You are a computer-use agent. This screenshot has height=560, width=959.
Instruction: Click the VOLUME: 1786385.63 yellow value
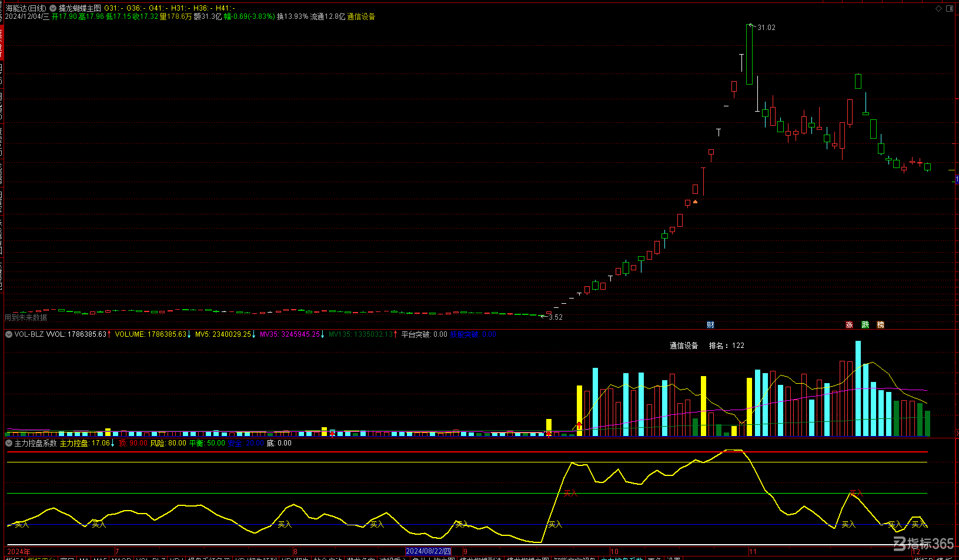[x=152, y=334]
